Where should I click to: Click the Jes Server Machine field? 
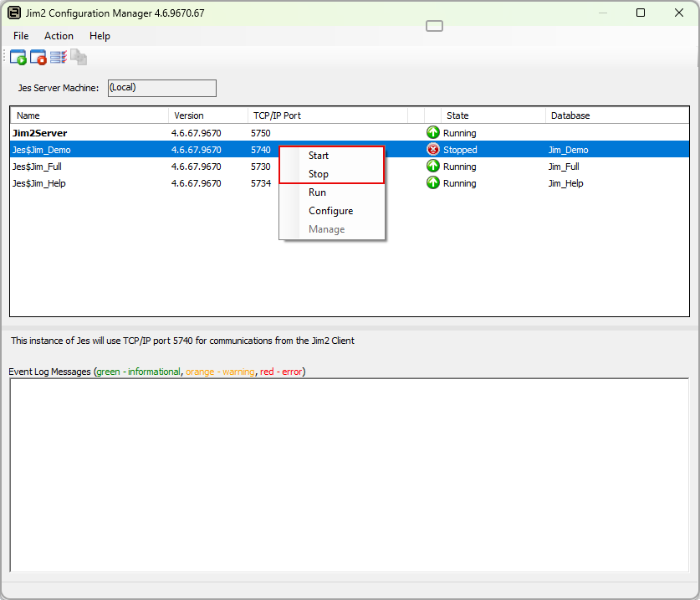pos(161,88)
